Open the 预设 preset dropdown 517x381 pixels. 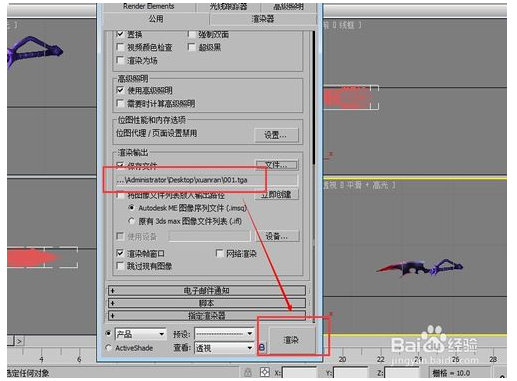pos(224,334)
